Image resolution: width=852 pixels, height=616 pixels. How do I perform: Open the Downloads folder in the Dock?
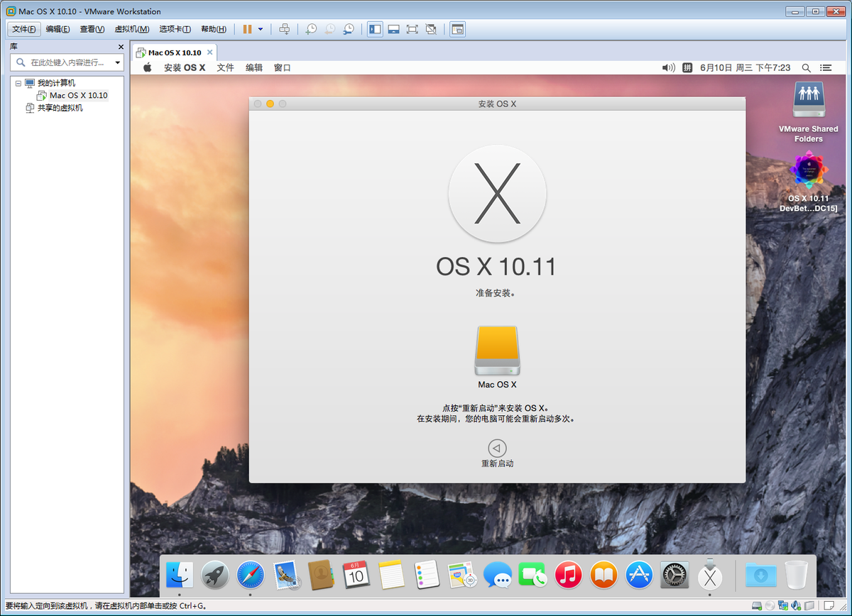[760, 574]
